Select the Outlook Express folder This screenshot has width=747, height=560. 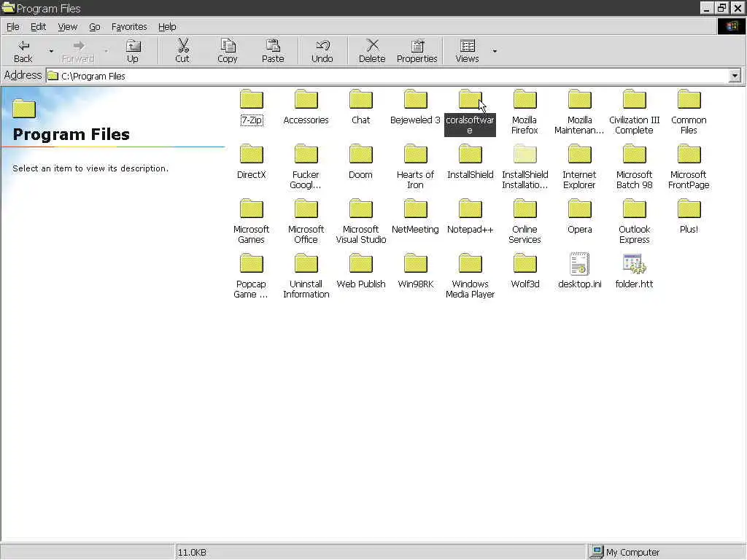[x=634, y=222]
